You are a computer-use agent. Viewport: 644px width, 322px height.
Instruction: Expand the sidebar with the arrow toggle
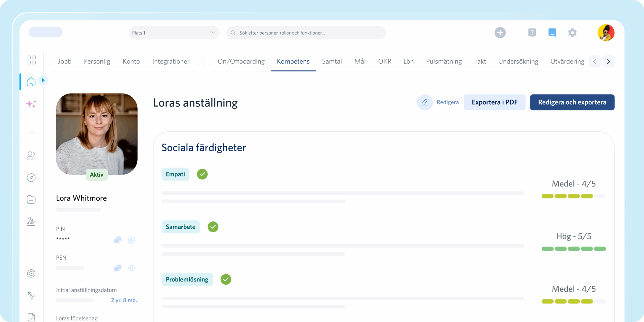click(43, 80)
